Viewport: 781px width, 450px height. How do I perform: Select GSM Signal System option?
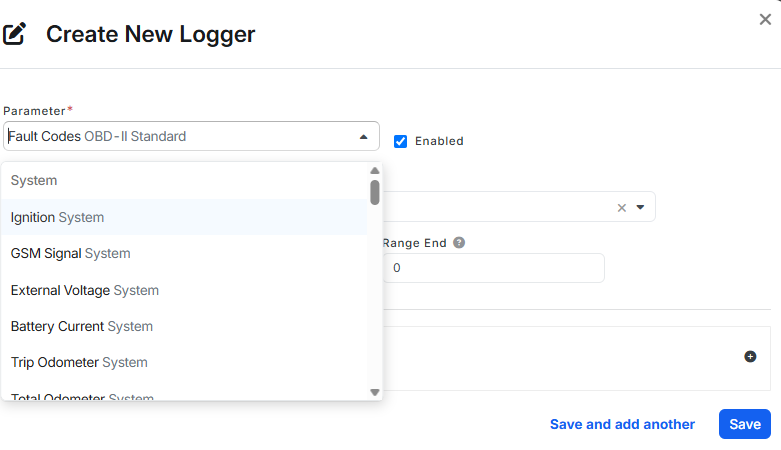click(x=184, y=254)
